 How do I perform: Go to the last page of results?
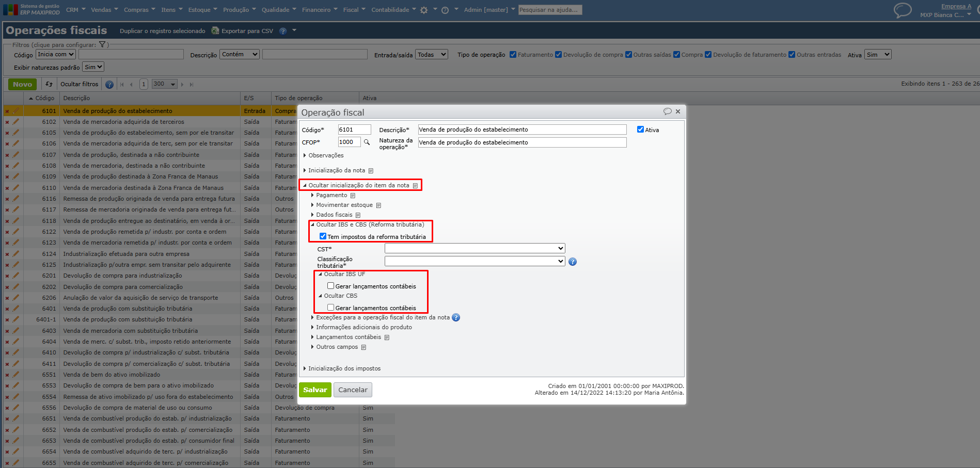192,85
